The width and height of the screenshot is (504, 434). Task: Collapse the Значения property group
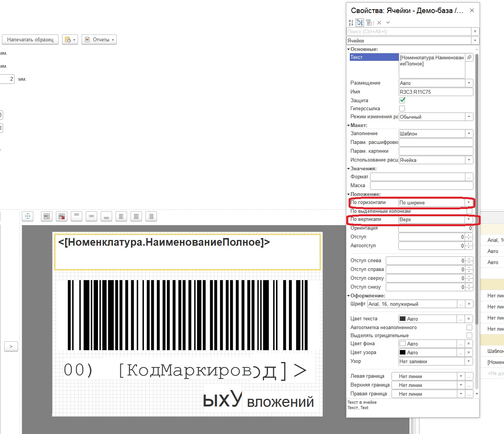point(349,169)
